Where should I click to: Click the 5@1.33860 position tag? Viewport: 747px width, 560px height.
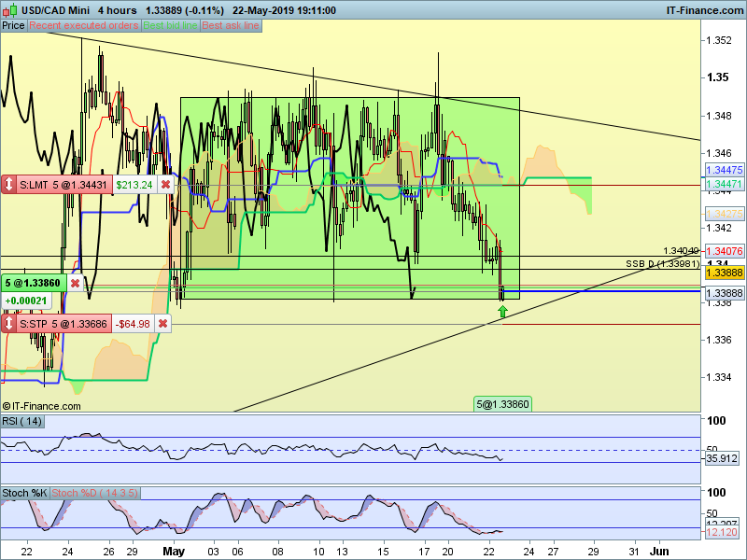[x=502, y=404]
